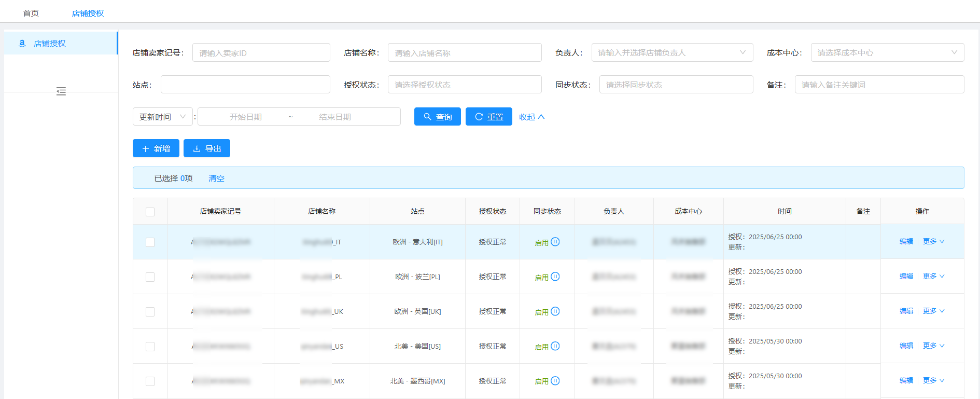Check the checkbox for the Italy store row

(x=150, y=242)
